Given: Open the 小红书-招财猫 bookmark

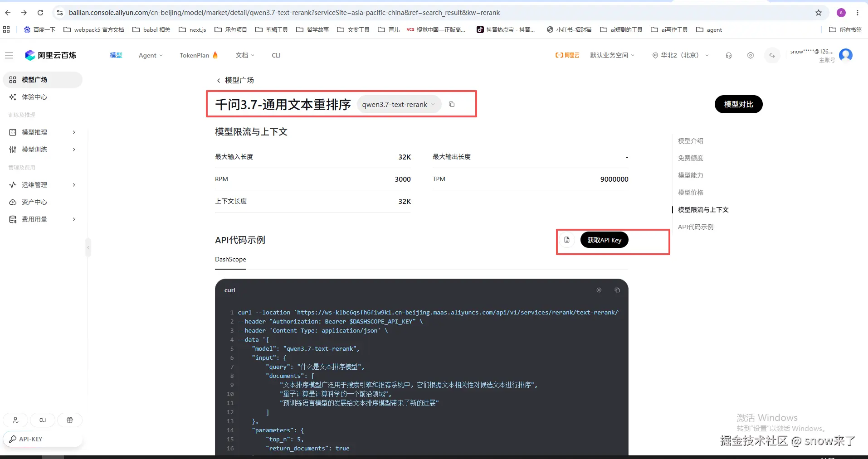Looking at the screenshot, I should coord(569,29).
